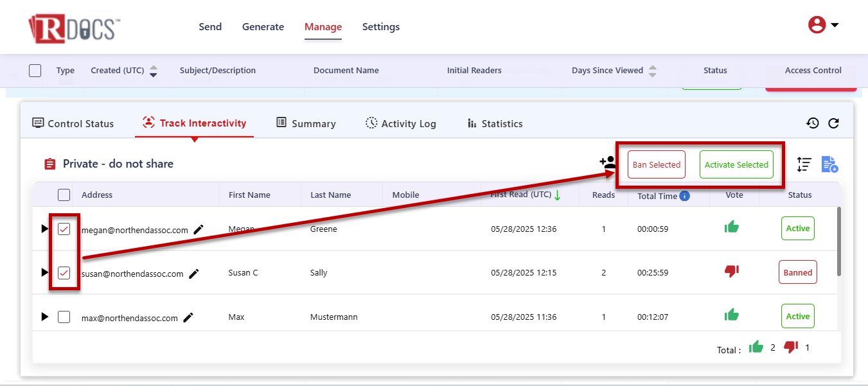
Task: Click the refresh arrow icon
Action: tap(833, 123)
